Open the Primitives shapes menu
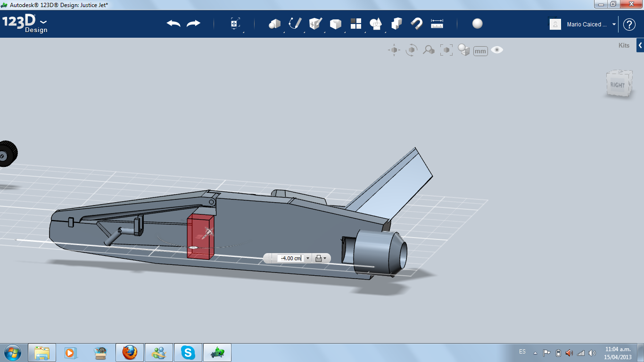Viewport: 644px width, 362px height. 275,24
